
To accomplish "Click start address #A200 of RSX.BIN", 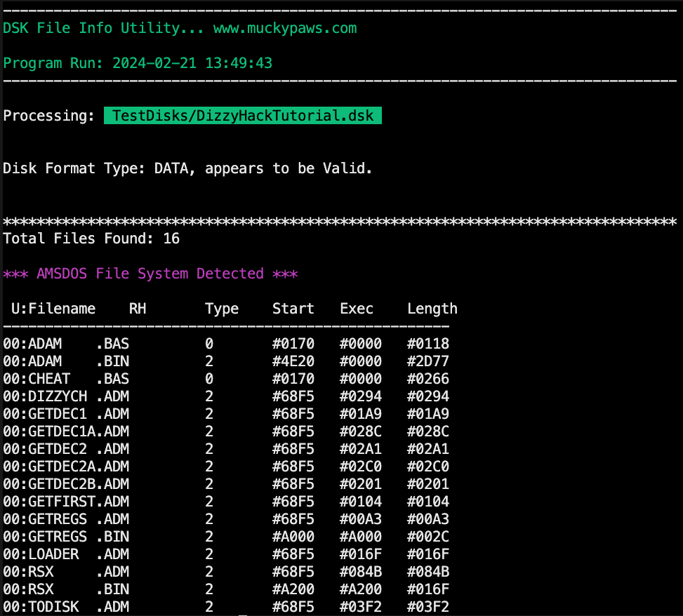I will 293,589.
